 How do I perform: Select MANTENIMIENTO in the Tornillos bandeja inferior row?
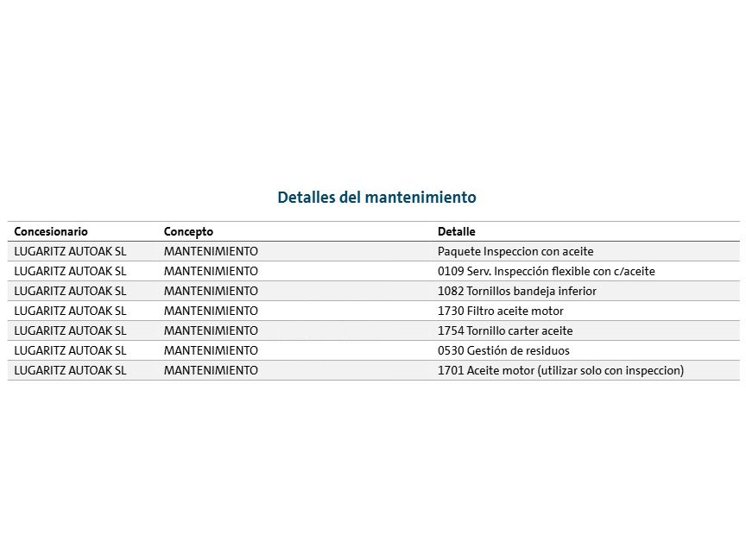[211, 292]
